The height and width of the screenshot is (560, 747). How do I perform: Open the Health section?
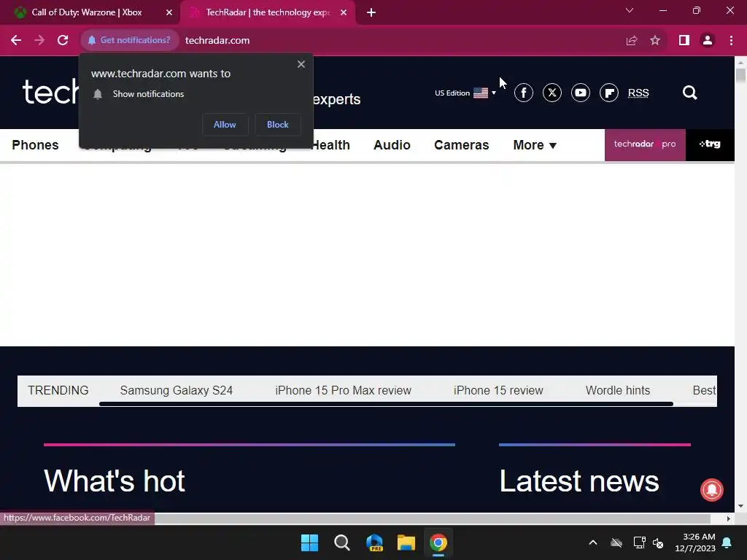pyautogui.click(x=330, y=145)
